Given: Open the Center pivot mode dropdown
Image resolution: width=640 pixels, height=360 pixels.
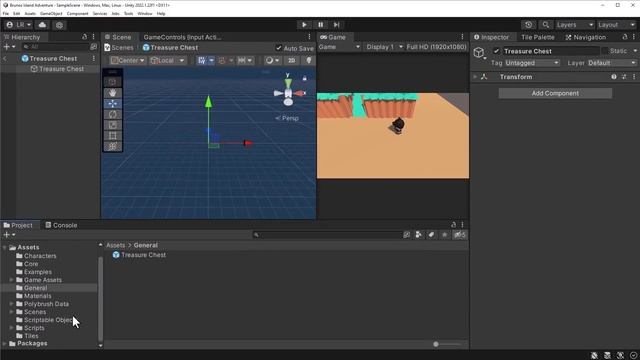Looking at the screenshot, I should 128,60.
